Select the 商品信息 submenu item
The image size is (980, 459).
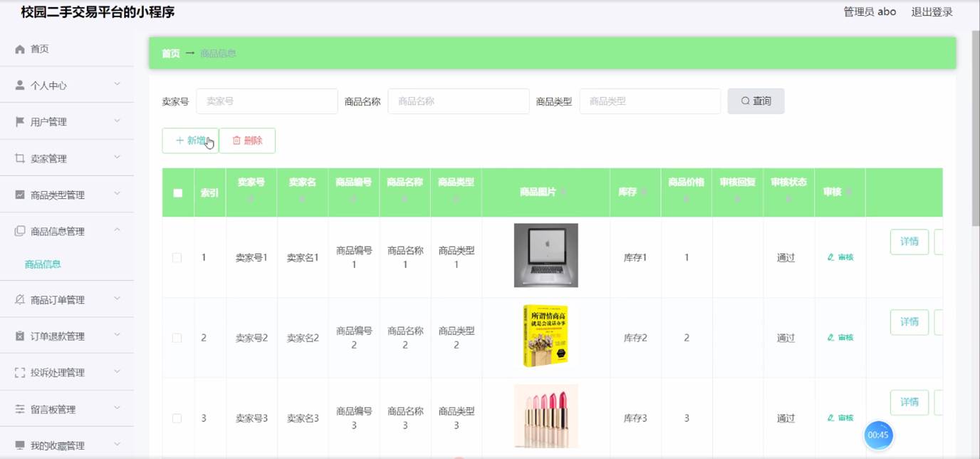pos(43,264)
